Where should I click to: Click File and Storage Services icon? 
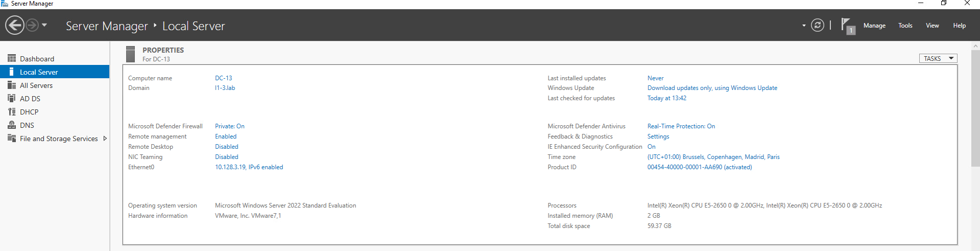[x=12, y=138]
